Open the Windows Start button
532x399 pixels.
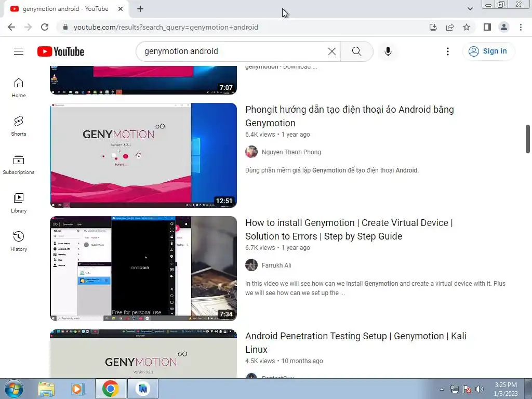pyautogui.click(x=14, y=389)
